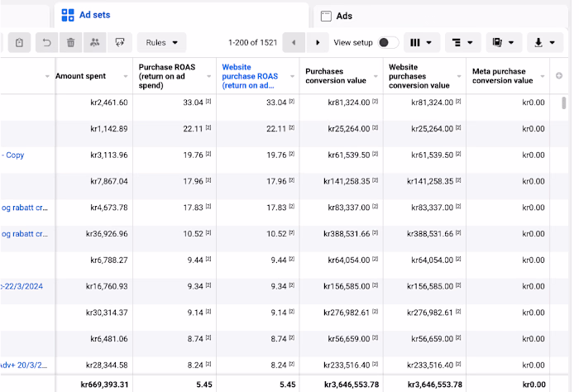Open the columns layout dropdown

pos(421,42)
